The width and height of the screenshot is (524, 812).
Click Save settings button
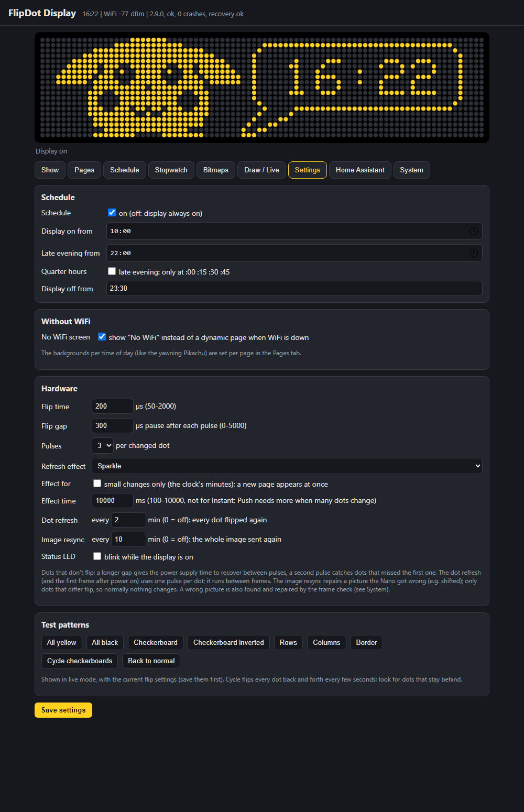[63, 710]
